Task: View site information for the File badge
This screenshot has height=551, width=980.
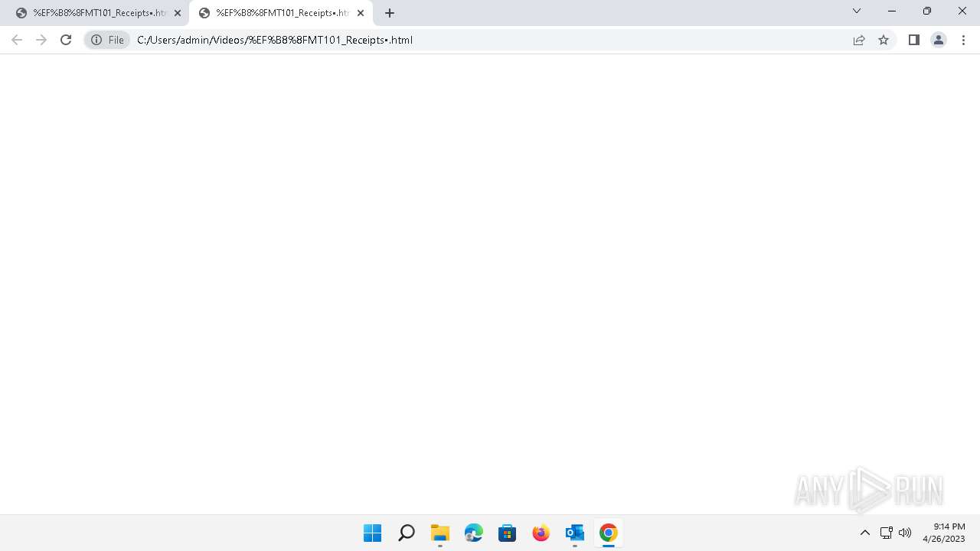Action: click(x=107, y=40)
